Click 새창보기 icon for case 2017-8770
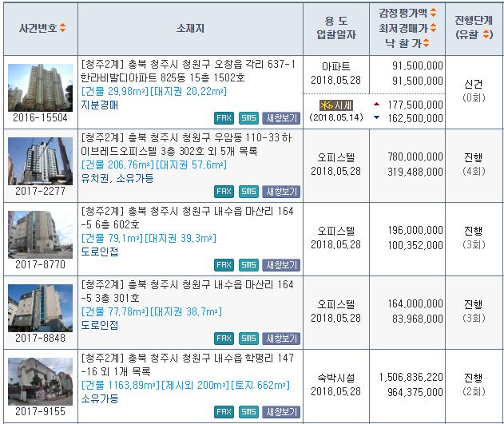This screenshot has width=504, height=424. [x=281, y=265]
